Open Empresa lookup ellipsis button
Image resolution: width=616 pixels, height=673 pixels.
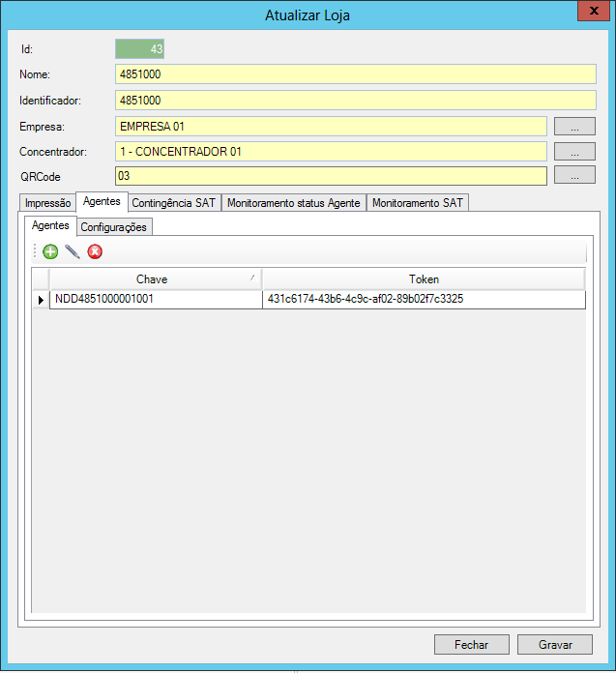[574, 126]
